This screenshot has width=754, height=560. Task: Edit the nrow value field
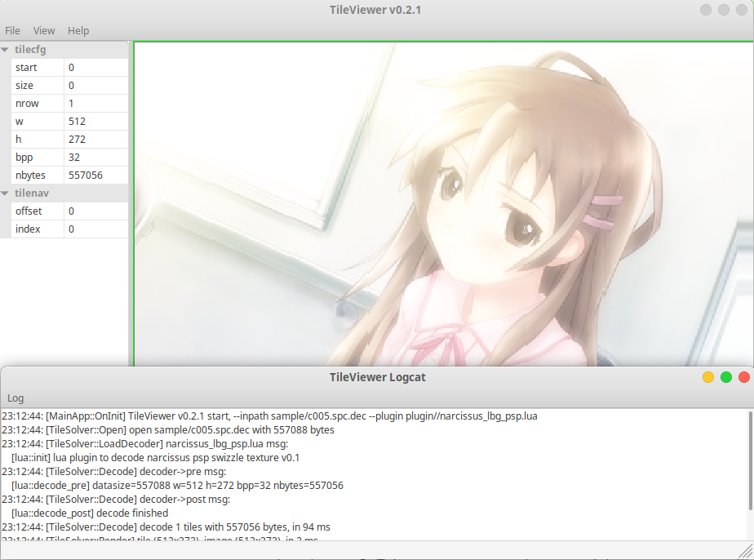point(96,104)
